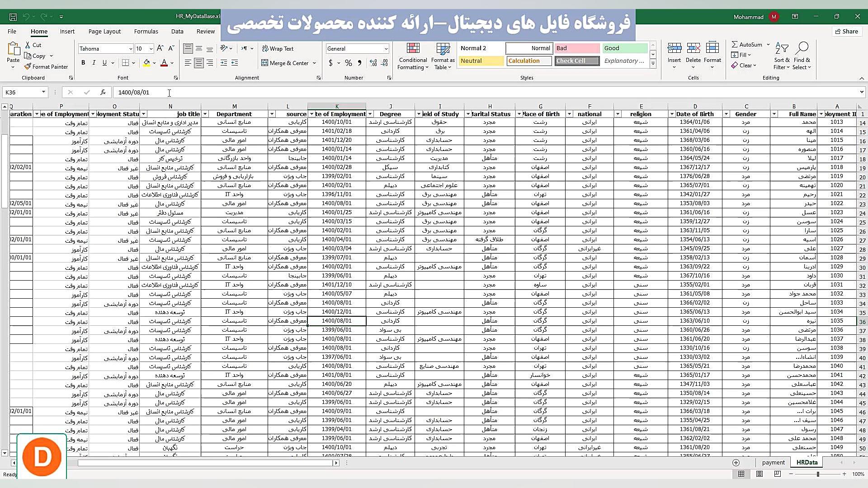This screenshot has height=488, width=868.
Task: Click the Decrease Font Size icon
Action: tap(171, 48)
